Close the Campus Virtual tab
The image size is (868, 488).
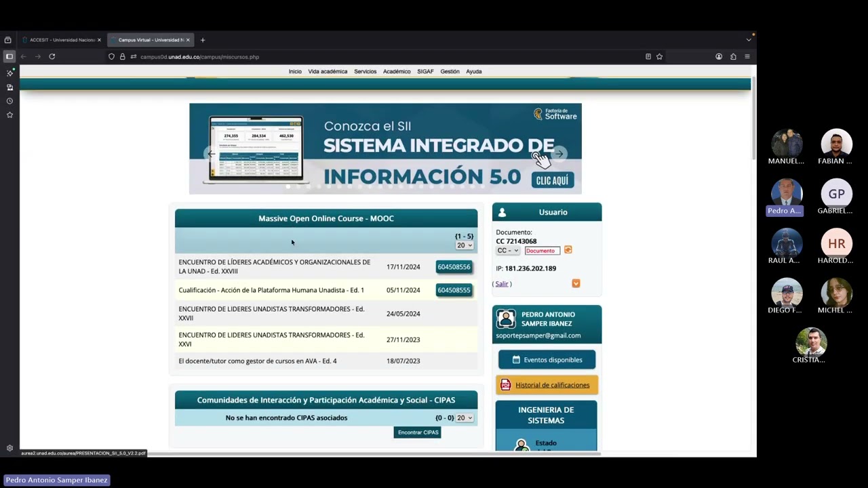pos(188,40)
